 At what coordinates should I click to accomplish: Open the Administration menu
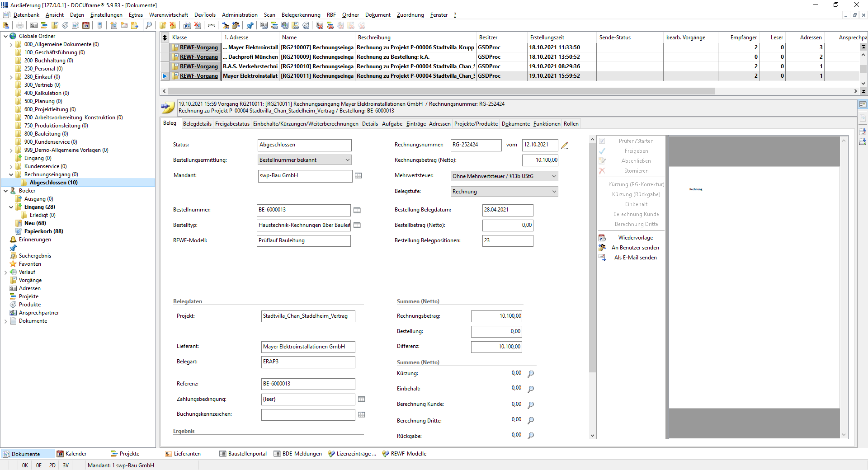pyautogui.click(x=240, y=15)
